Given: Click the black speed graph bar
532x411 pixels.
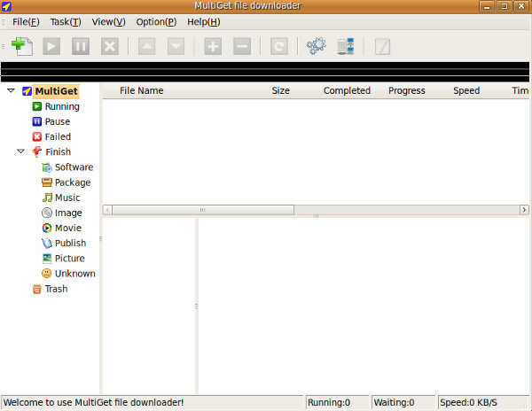Looking at the screenshot, I should coord(265,72).
